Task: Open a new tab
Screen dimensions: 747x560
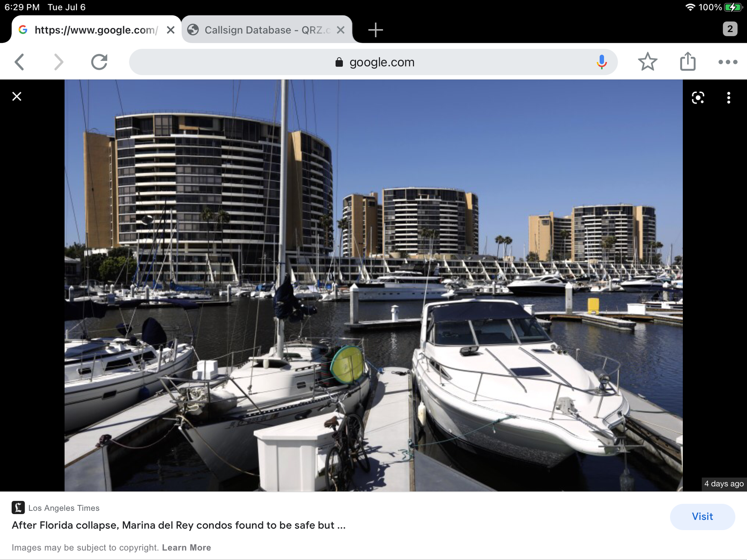Action: (x=375, y=30)
